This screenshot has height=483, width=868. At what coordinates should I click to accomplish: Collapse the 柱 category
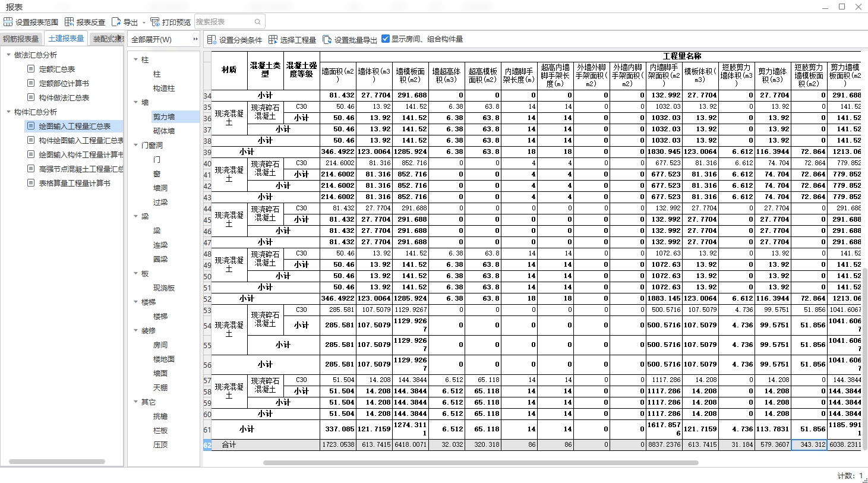[135, 59]
